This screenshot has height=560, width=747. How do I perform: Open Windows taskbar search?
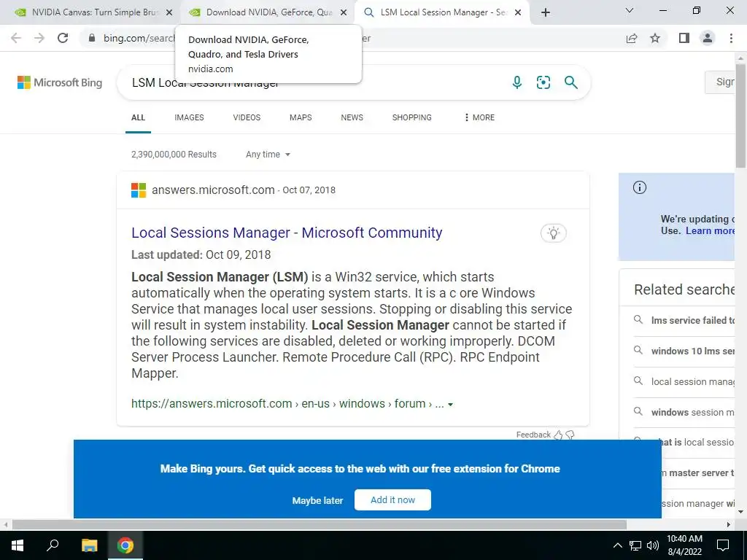click(53, 545)
